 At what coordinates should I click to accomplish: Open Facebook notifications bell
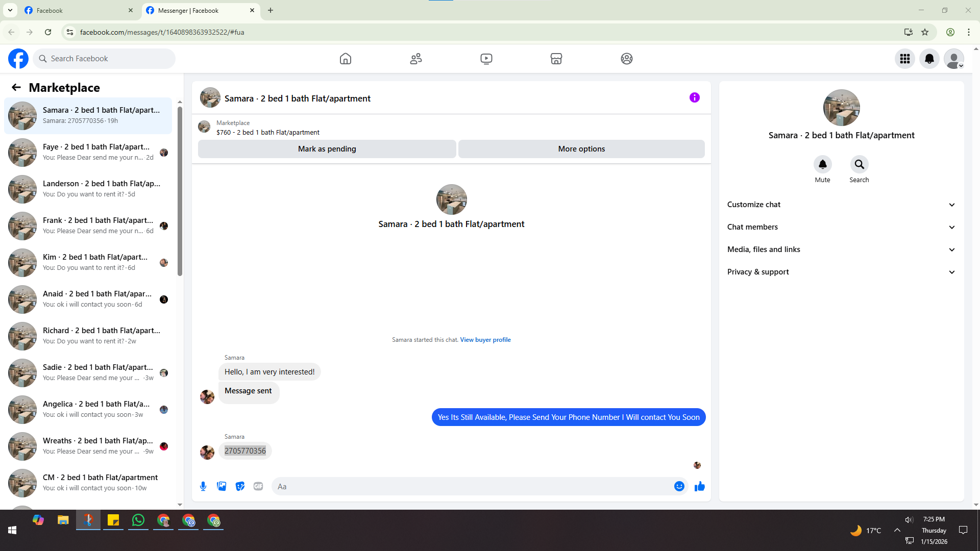pos(929,59)
